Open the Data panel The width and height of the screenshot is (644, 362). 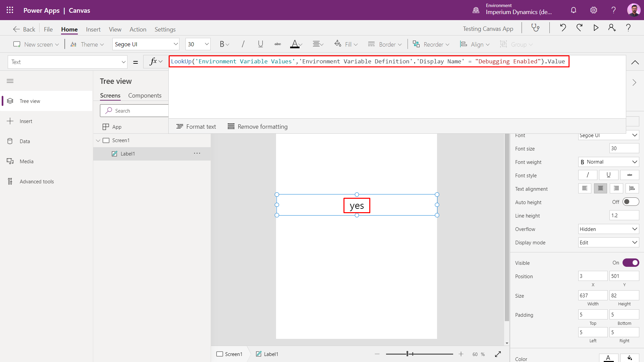[25, 141]
